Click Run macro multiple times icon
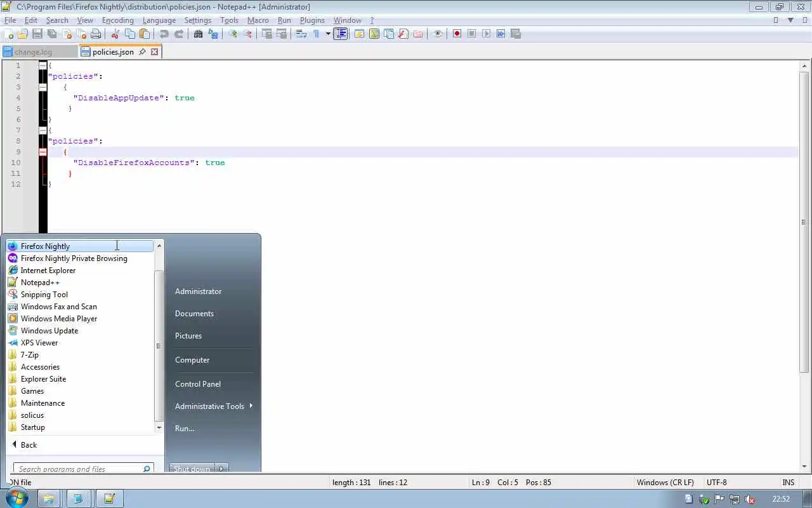This screenshot has width=812, height=508. point(501,34)
